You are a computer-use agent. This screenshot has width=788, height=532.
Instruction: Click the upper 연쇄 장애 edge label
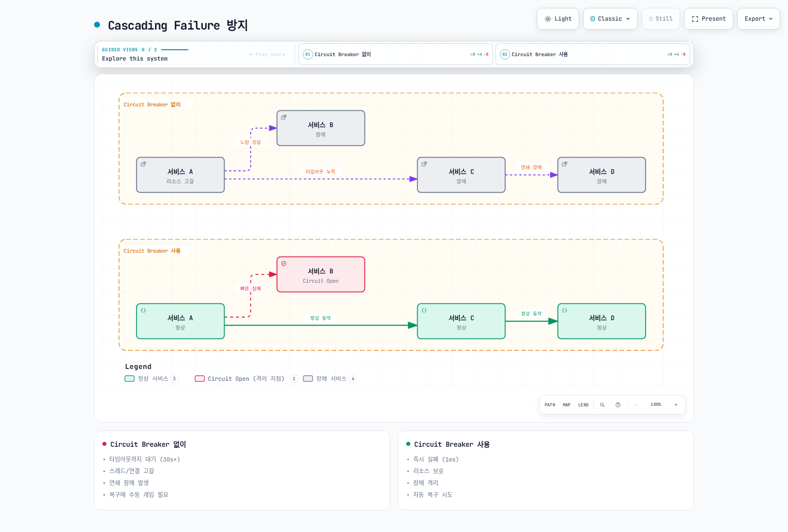coord(531,167)
